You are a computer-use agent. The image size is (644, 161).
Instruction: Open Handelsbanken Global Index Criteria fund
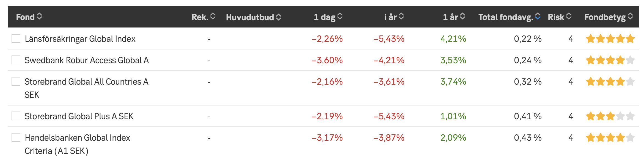tap(77, 138)
